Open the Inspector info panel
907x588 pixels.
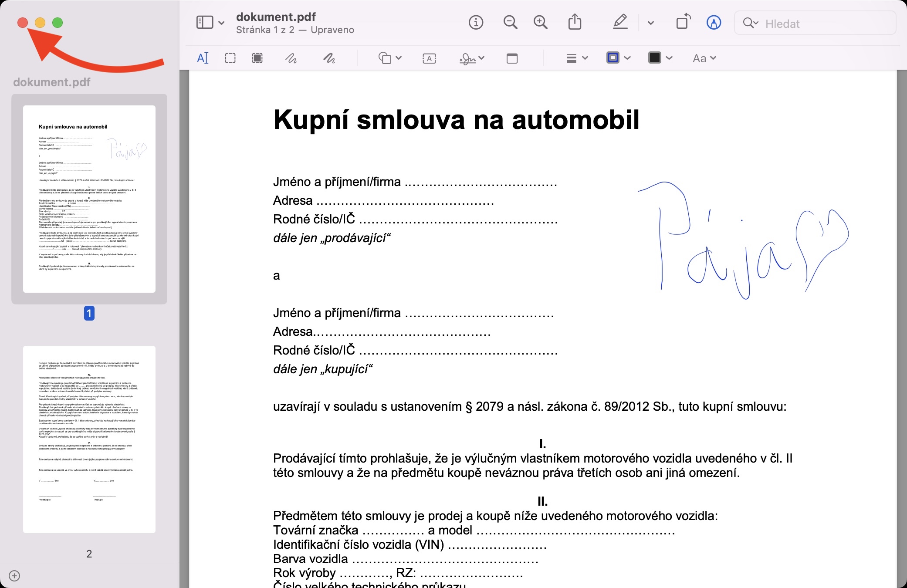(x=476, y=22)
